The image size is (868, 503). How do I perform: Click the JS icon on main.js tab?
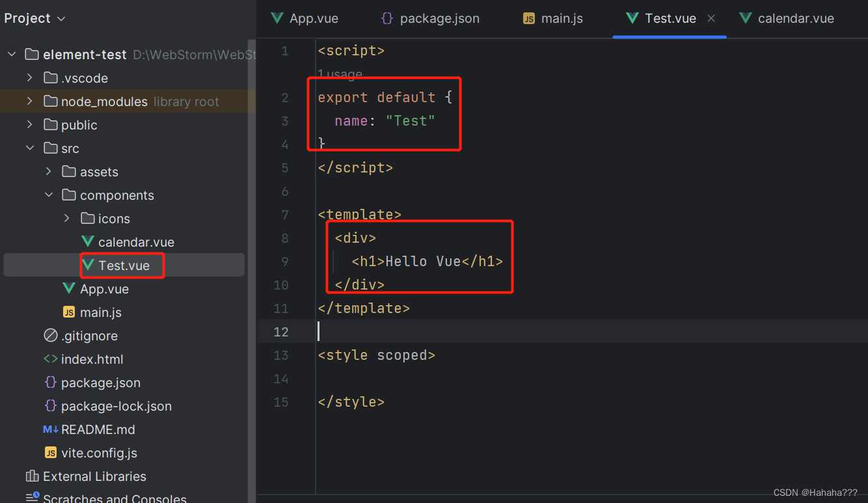(x=529, y=19)
